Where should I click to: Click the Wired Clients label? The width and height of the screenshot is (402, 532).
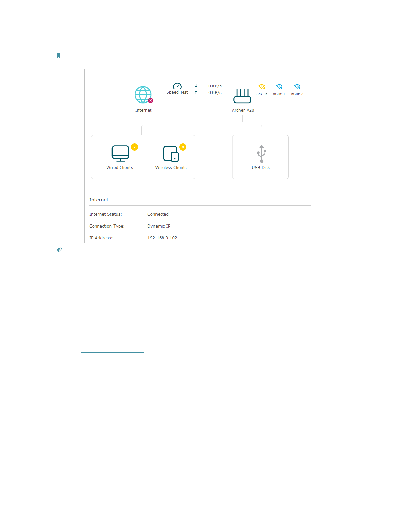(x=120, y=168)
